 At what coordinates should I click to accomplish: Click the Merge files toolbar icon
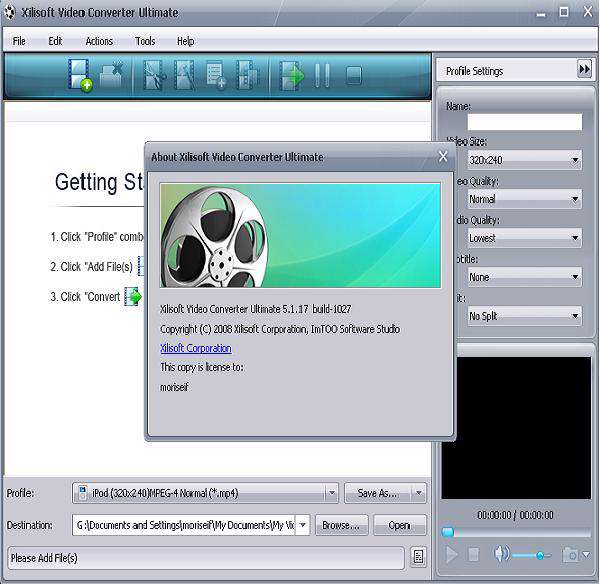coord(247,75)
